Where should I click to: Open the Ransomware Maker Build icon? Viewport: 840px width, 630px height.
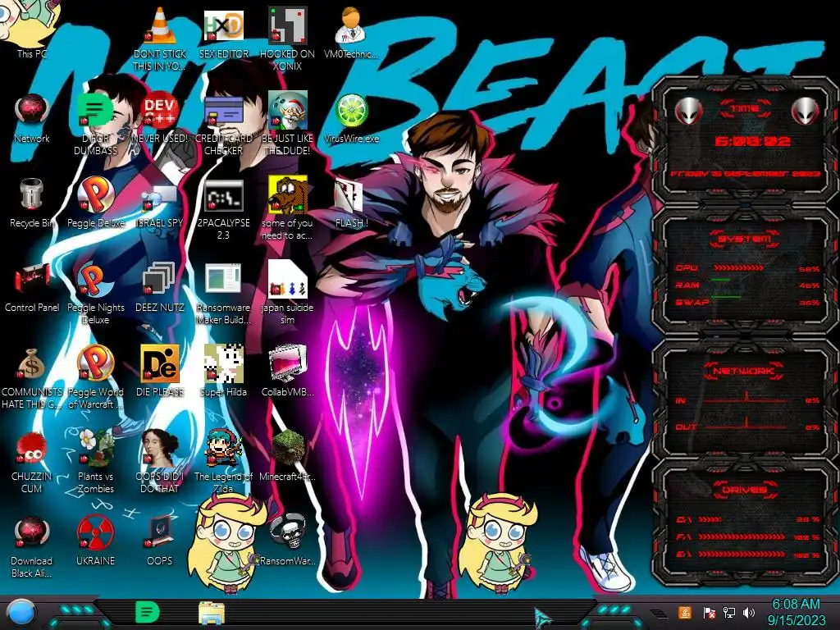click(224, 279)
